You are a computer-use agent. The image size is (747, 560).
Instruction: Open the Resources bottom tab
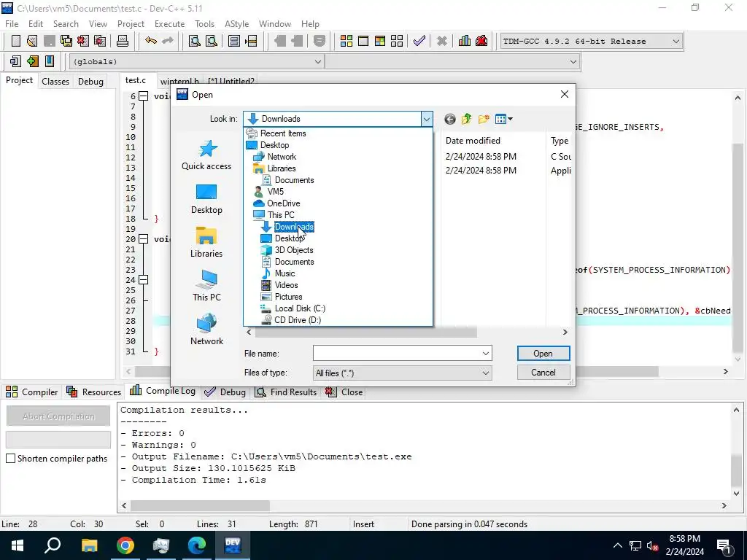[x=94, y=392]
